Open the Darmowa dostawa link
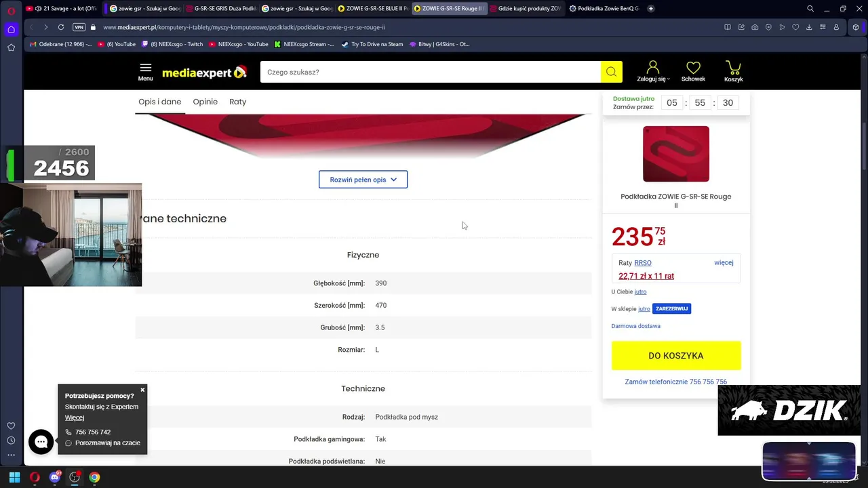 pyautogui.click(x=635, y=326)
